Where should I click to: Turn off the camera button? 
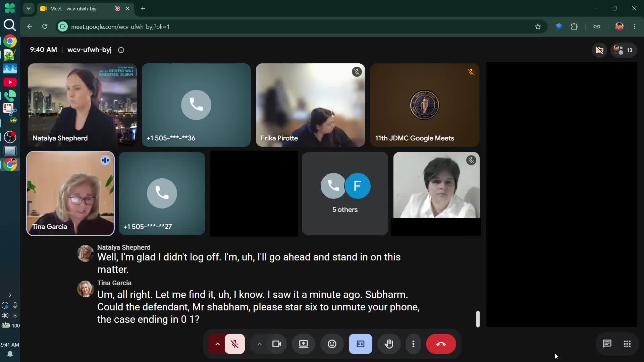point(277,344)
